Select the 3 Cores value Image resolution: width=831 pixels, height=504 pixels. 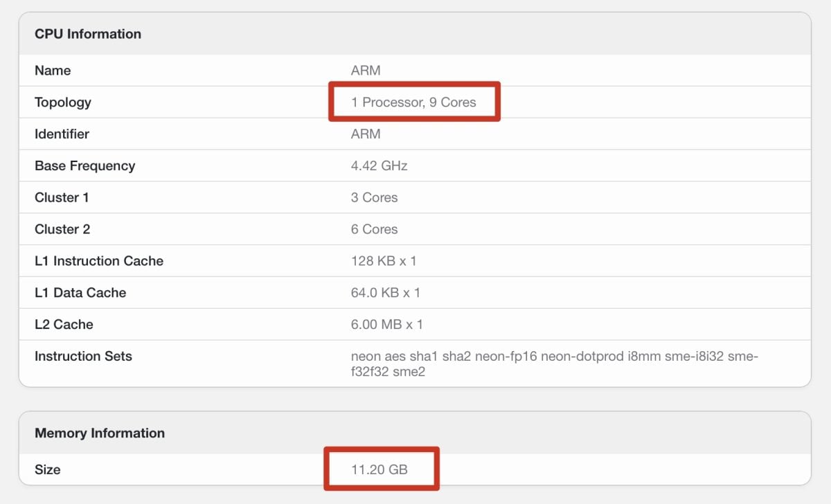tap(374, 198)
